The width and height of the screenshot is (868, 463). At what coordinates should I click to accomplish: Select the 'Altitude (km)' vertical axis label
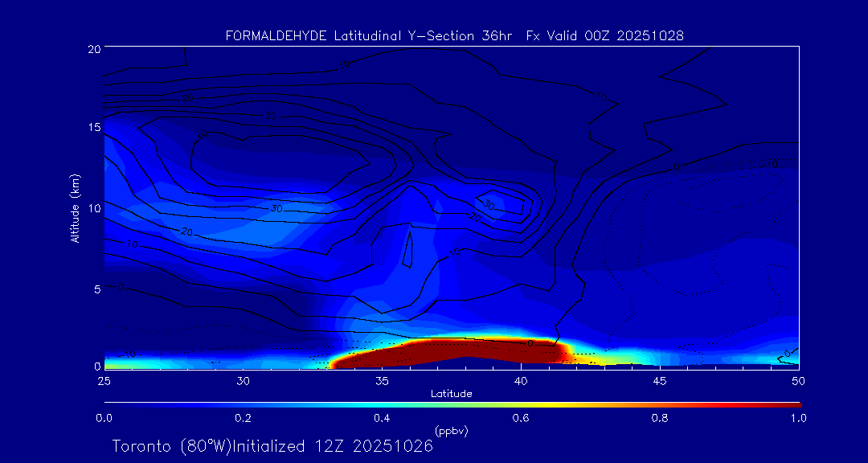(x=75, y=208)
